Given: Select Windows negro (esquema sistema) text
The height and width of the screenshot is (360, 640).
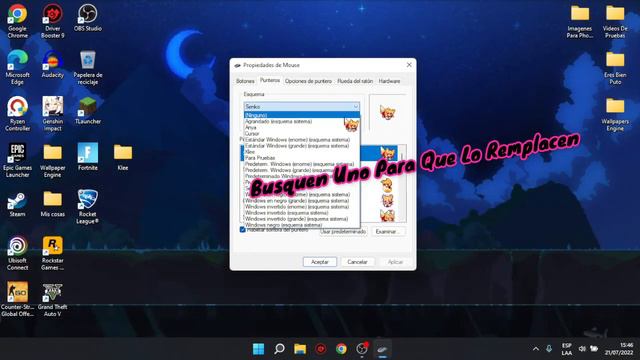Looking at the screenshot, I should [x=283, y=225].
